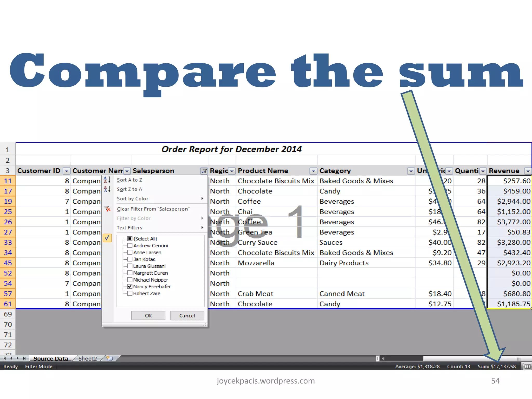Go to first sheet navigation arrow
This screenshot has height=399, width=532.
click(x=4, y=358)
